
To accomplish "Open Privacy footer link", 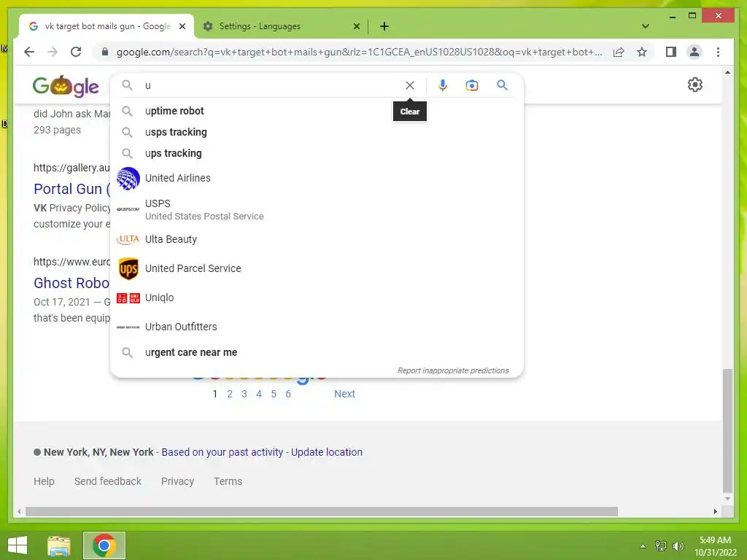I will (x=177, y=481).
